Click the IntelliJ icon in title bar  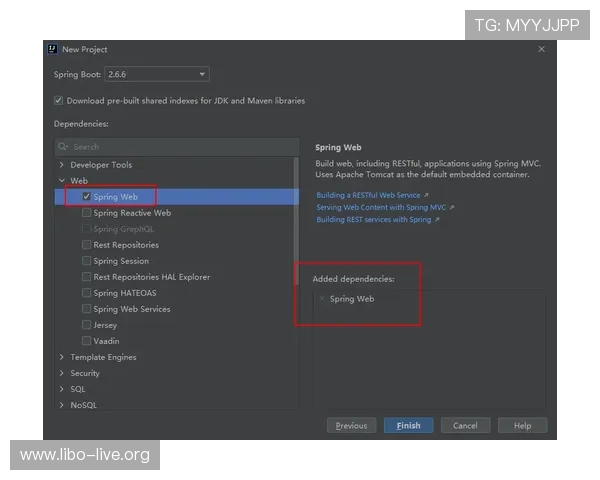pos(52,49)
